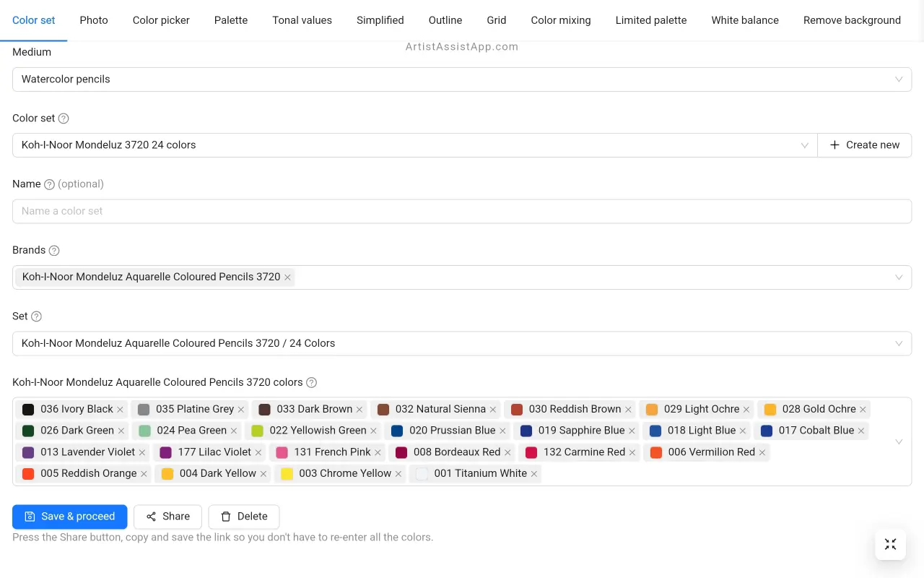Screen dimensions: 924x578
Task: Remove 003 Chrome Yellow color tag
Action: 398,475
